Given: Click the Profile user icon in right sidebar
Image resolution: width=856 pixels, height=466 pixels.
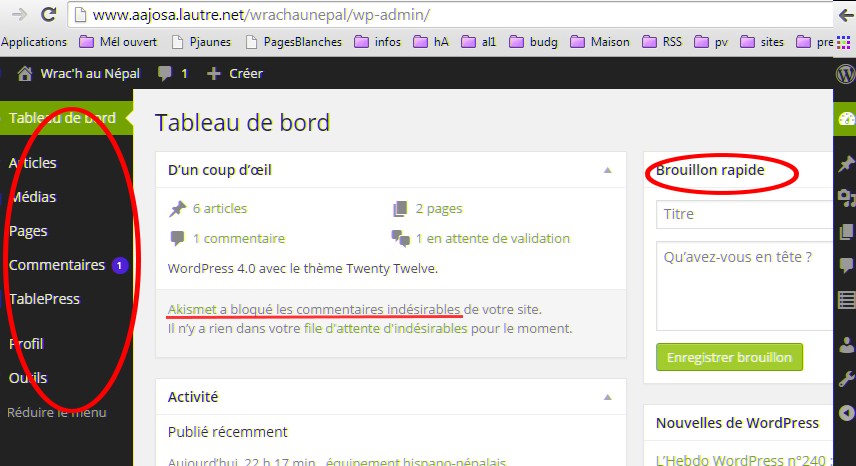Looking at the screenshot, I should tap(846, 344).
